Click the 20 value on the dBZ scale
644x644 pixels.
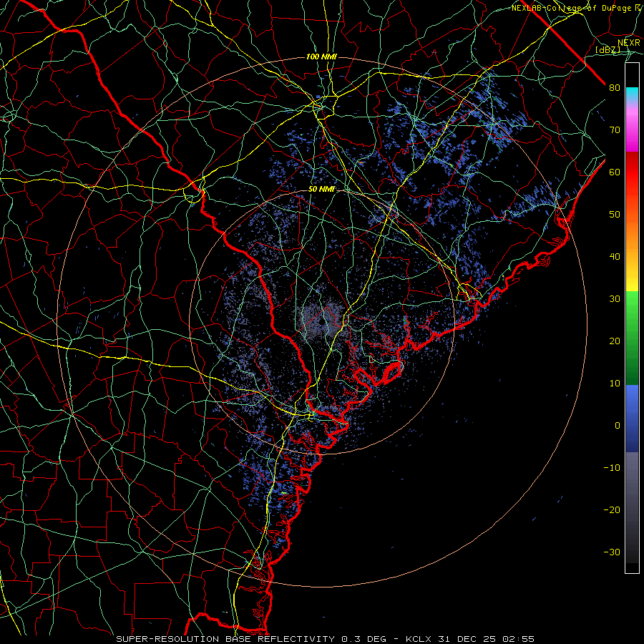[615, 341]
